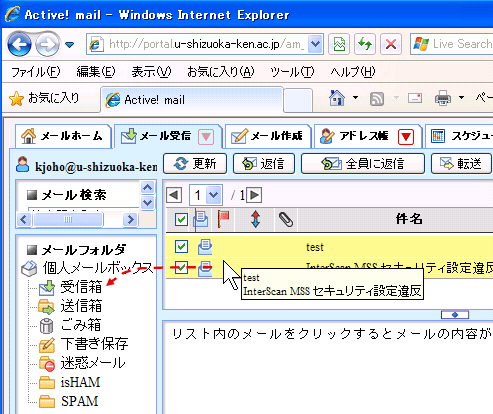493x414 pixels.
Task: Sort by attachment paperclip column icon
Action: click(286, 219)
